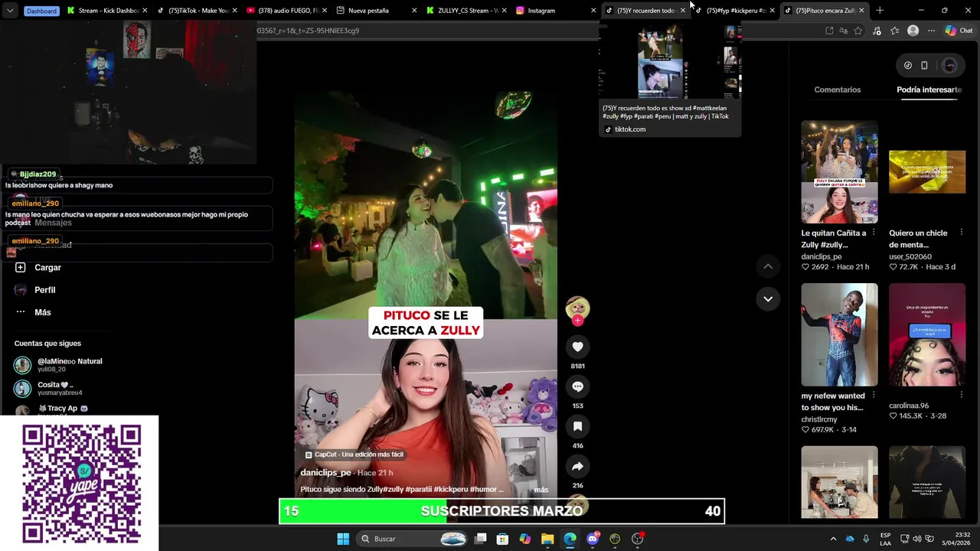Switch to the Stream - Kick Dashboard tab
The height and width of the screenshot is (551, 980).
click(x=106, y=11)
